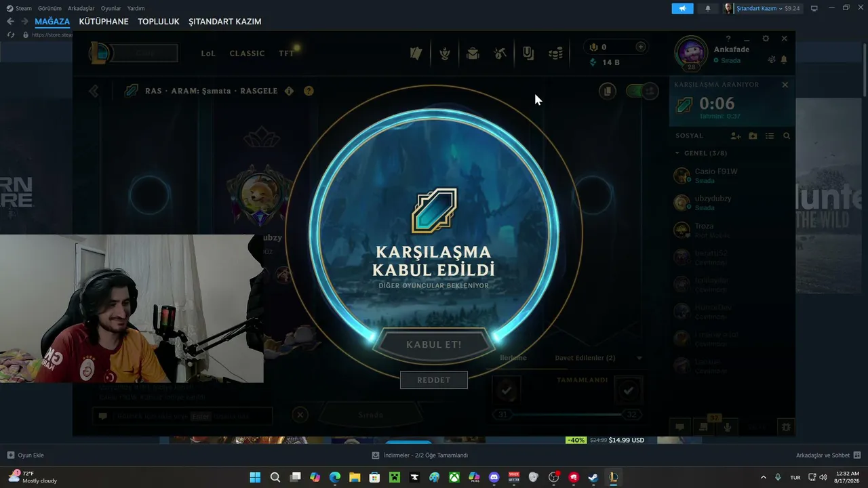This screenshot has width=868, height=488.
Task: Open the ŞITANDART KAZIM profile tab
Action: click(225, 22)
